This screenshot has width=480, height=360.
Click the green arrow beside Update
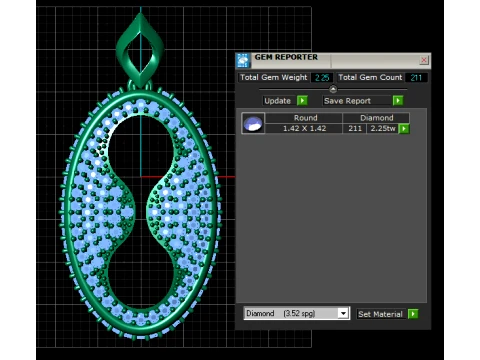(302, 100)
